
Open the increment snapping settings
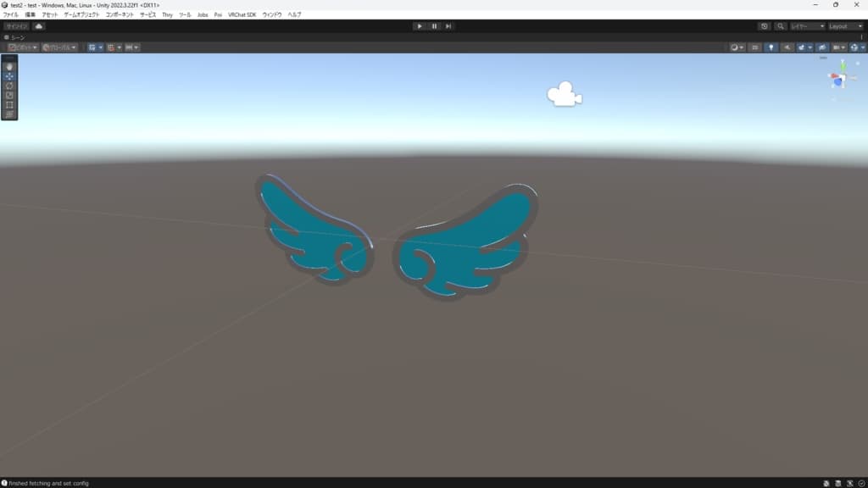click(x=131, y=47)
